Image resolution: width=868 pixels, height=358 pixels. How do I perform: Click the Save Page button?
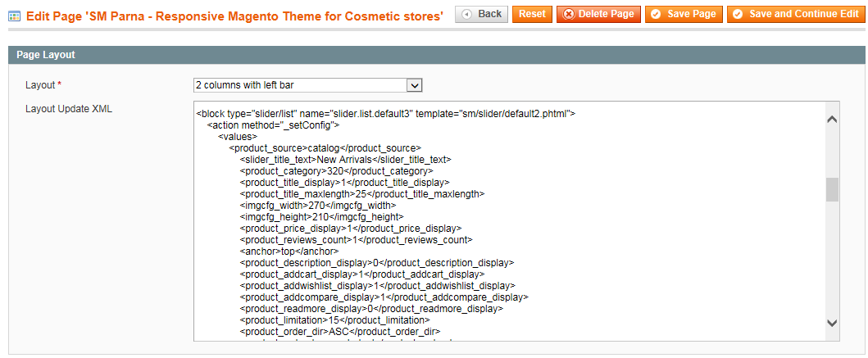(x=684, y=14)
